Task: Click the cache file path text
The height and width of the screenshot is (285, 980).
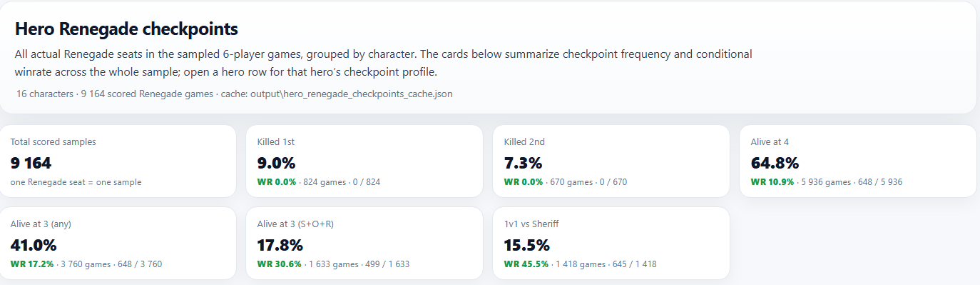Action: pos(351,94)
